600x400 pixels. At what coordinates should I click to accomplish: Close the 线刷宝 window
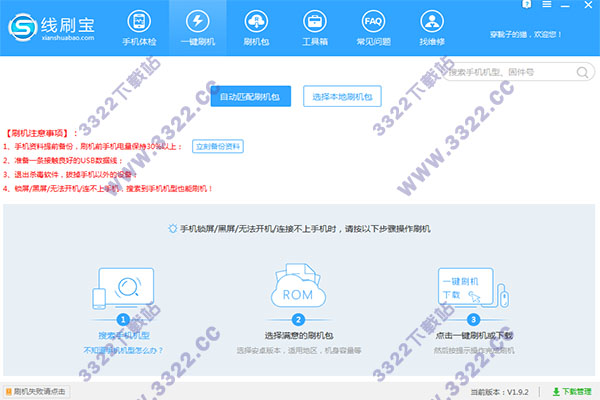click(x=588, y=5)
